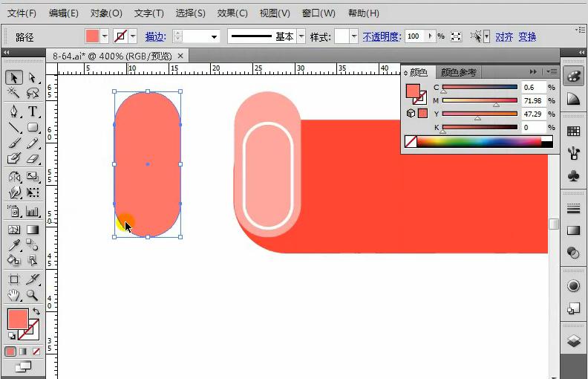Click the 不透明度 opacity link
The width and height of the screenshot is (588, 379).
(x=382, y=36)
